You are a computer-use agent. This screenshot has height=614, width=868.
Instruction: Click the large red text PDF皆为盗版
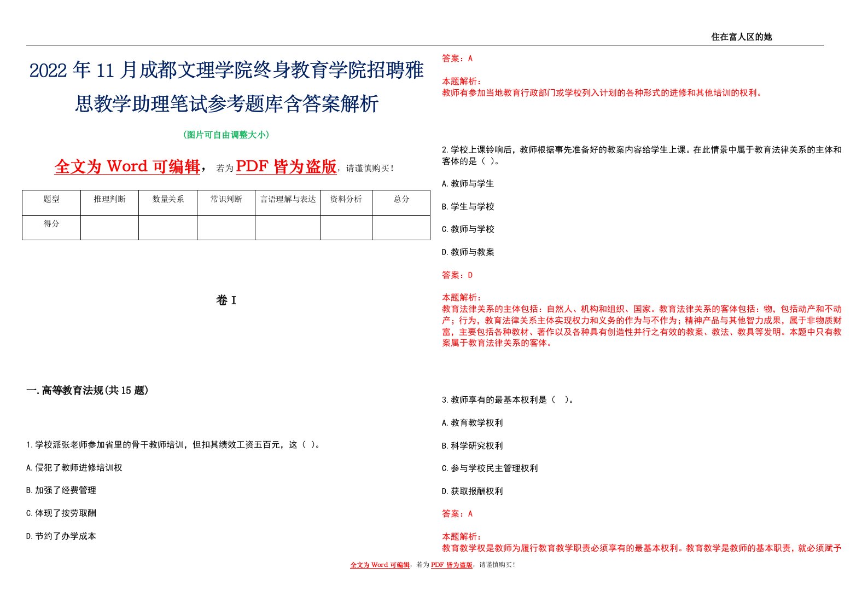tap(286, 166)
